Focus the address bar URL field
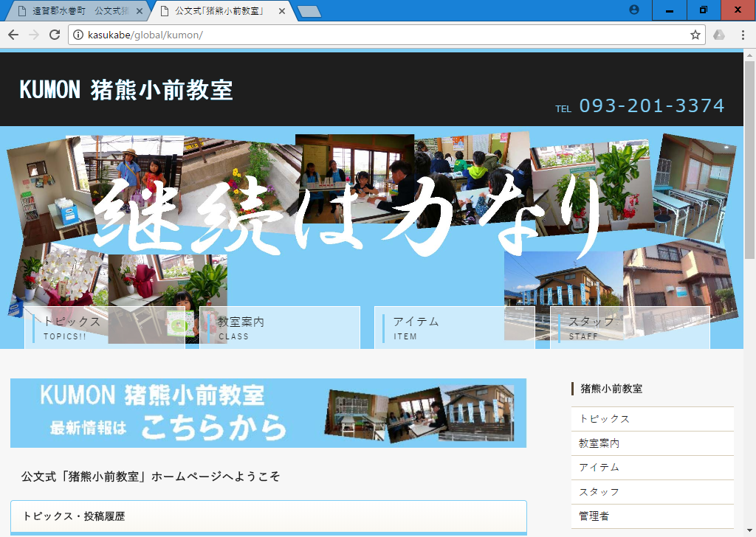 385,35
